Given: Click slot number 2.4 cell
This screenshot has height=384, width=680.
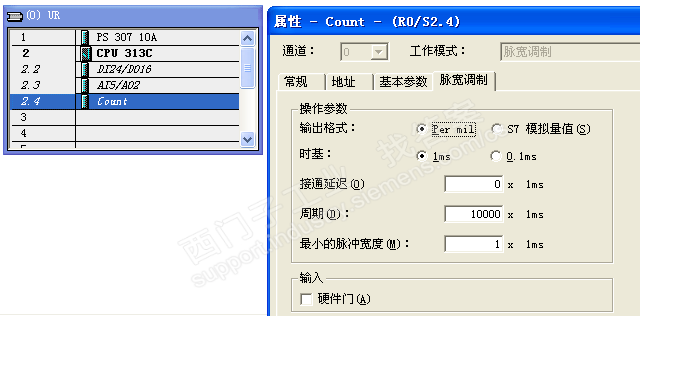Looking at the screenshot, I should 43,102.
